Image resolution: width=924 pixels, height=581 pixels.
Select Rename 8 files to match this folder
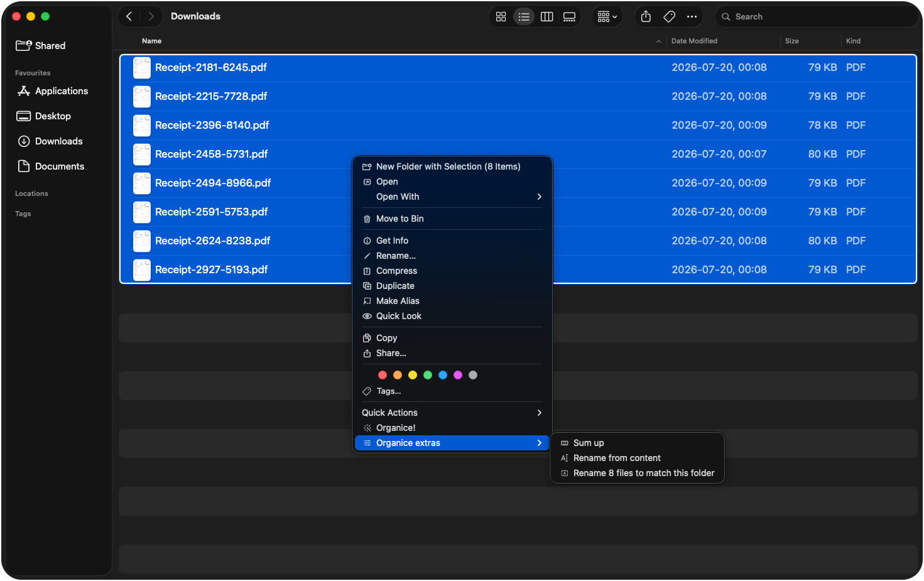pos(637,473)
